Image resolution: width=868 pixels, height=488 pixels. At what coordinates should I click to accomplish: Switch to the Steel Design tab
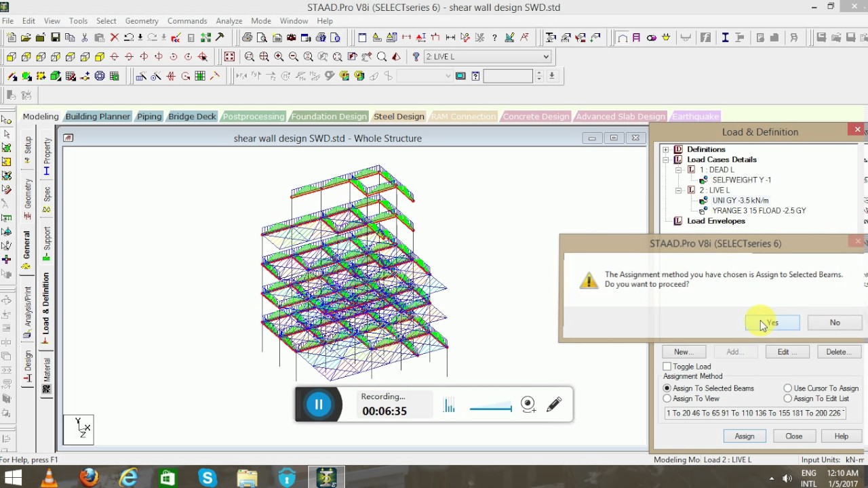399,117
